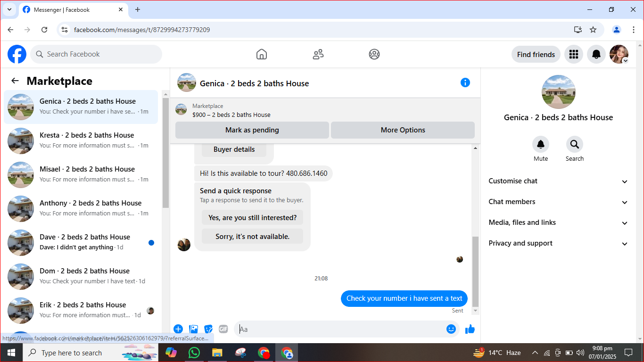Image resolution: width=644 pixels, height=362 pixels.
Task: Click the Marketplace back arrow
Action: (15, 81)
